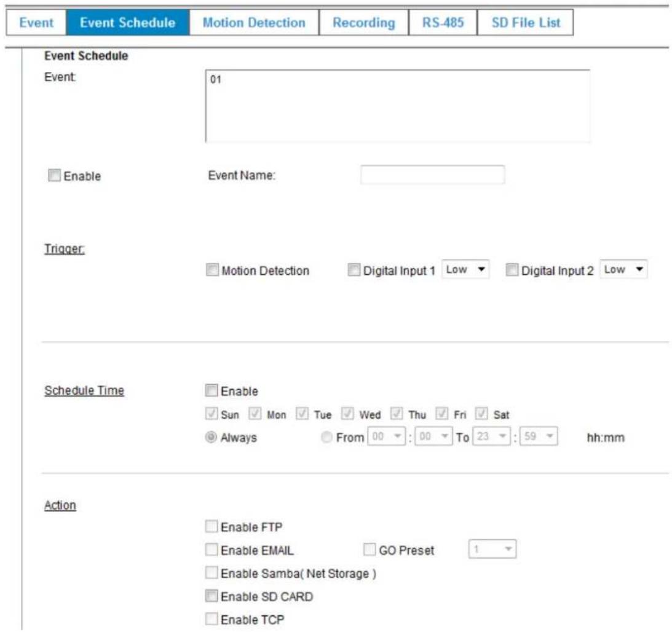Screen dimensions: 672x632
Task: Check the GO Preset option
Action: click(370, 549)
